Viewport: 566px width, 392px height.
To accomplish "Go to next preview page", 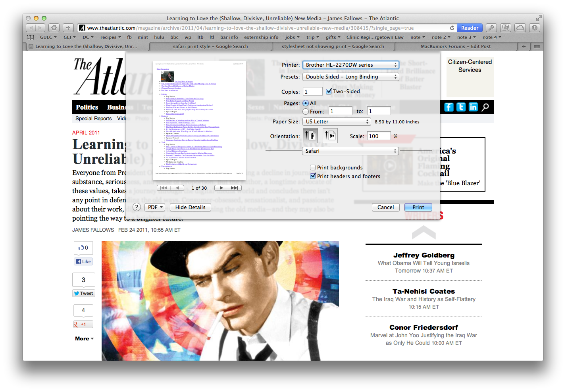I will [221, 188].
